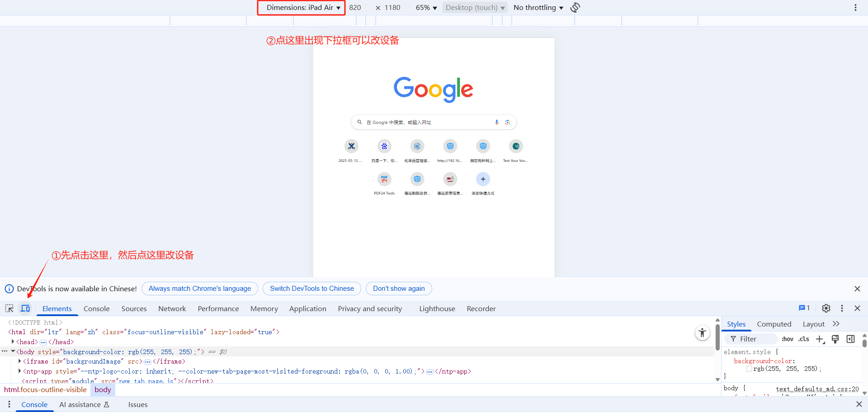Screen dimensions: 868x412
Task: Switch to the Sources tab
Action: coord(134,308)
